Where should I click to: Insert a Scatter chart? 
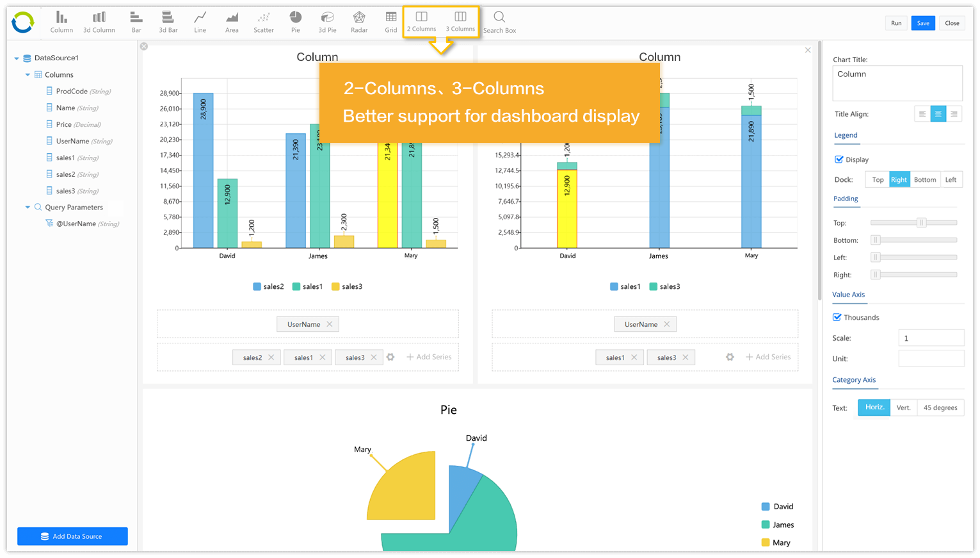tap(264, 22)
